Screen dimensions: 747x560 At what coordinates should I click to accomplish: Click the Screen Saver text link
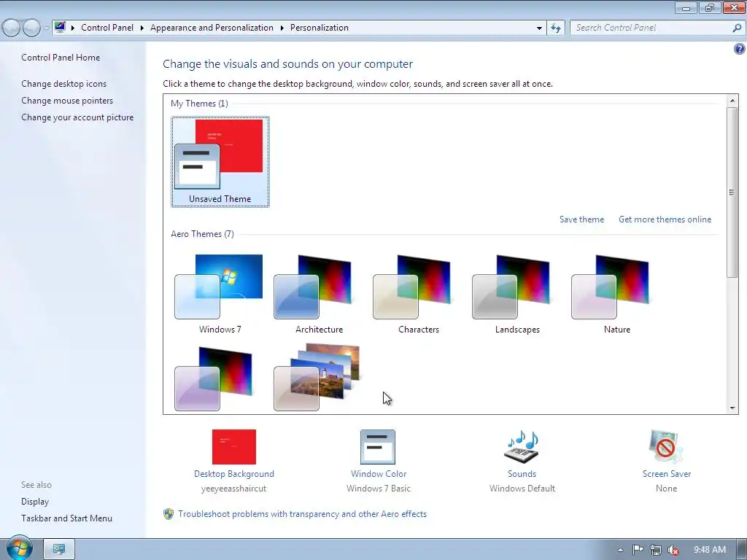click(667, 474)
